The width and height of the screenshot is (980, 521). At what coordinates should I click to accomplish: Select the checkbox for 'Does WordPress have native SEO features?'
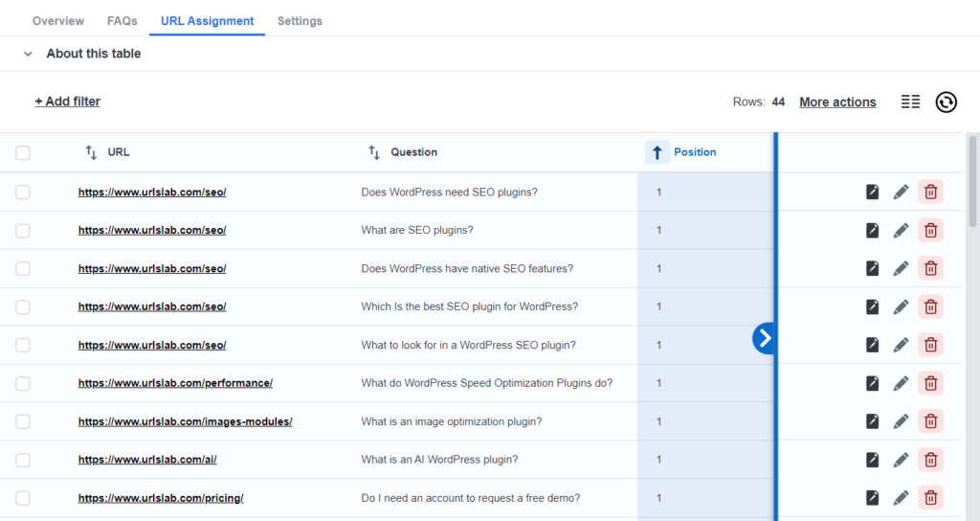point(23,269)
